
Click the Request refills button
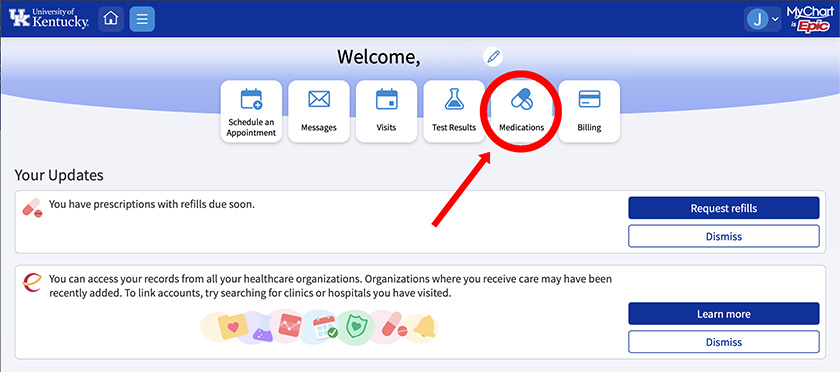point(724,208)
